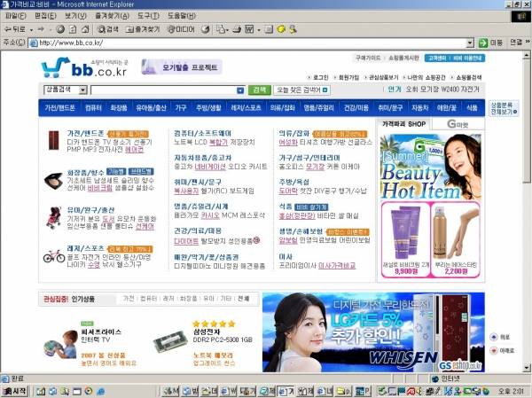532x398 pixels.
Task: Click the 회원가입 sign-up link
Action: (348, 77)
